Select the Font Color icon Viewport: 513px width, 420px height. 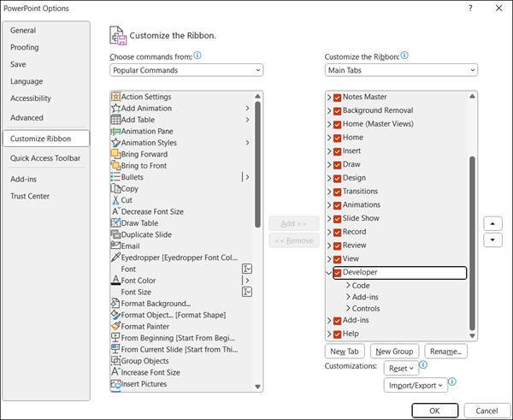click(x=115, y=281)
